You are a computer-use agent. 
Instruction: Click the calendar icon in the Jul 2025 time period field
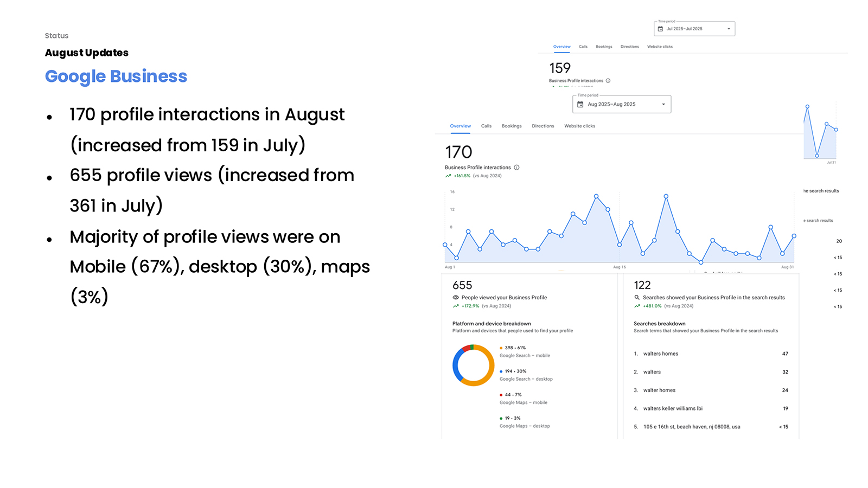[661, 28]
